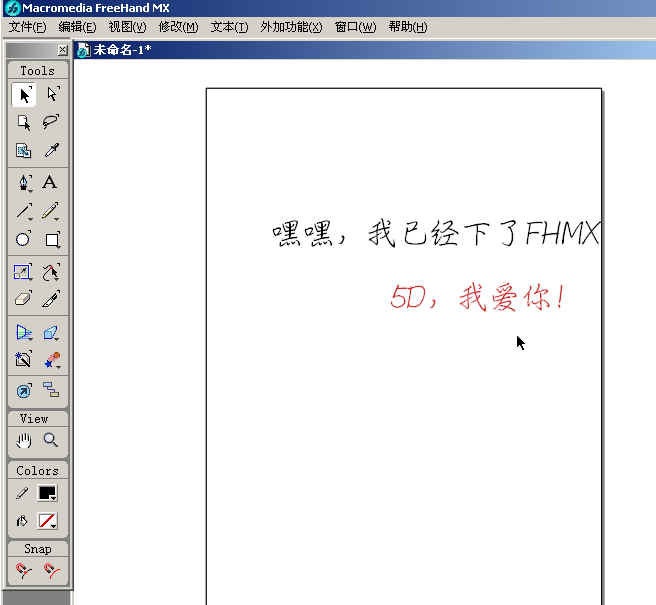Select the Lasso tool
The width and height of the screenshot is (656, 605).
[x=52, y=123]
